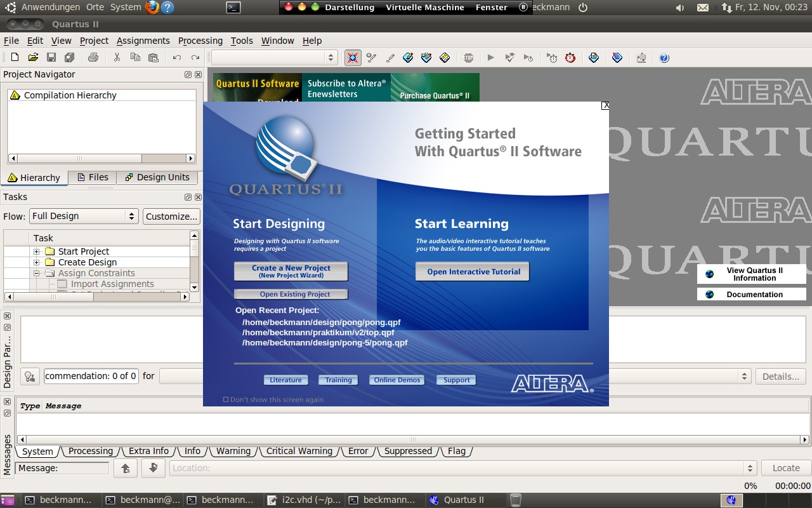
Task: Click Open Existing Project button
Action: [291, 294]
